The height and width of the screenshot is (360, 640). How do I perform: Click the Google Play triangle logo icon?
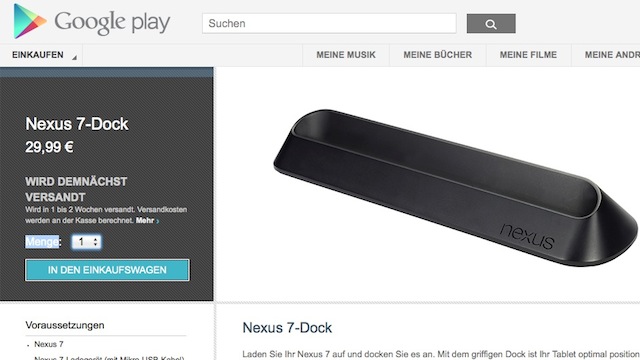pyautogui.click(x=29, y=21)
